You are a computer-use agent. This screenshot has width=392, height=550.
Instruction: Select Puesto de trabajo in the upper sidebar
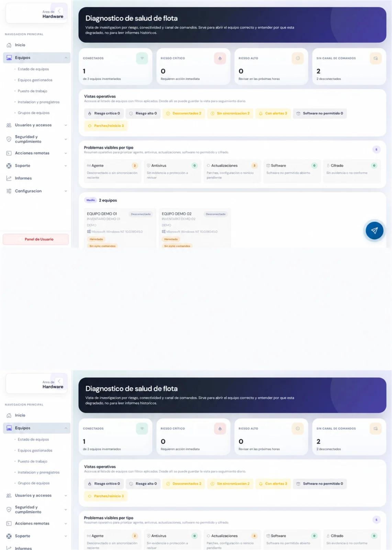tap(33, 91)
